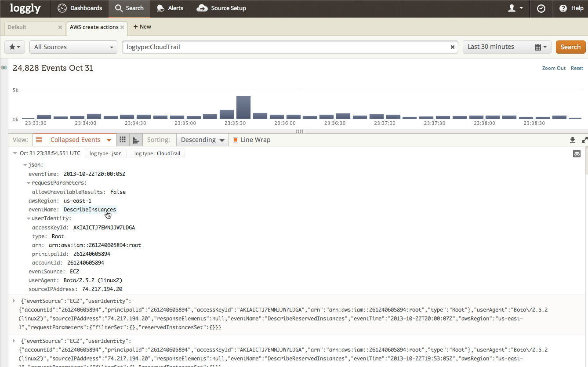Open the Descending sorting dropdown

[203, 140]
